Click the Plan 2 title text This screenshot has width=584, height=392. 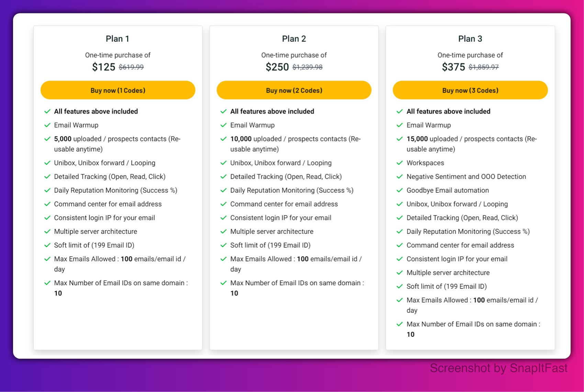pos(294,39)
